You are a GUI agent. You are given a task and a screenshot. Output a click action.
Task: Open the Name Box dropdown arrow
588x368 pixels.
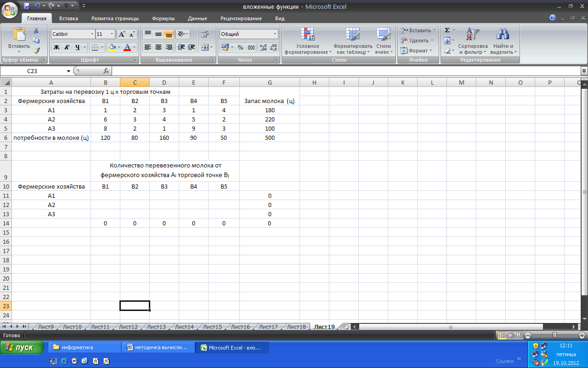(69, 71)
